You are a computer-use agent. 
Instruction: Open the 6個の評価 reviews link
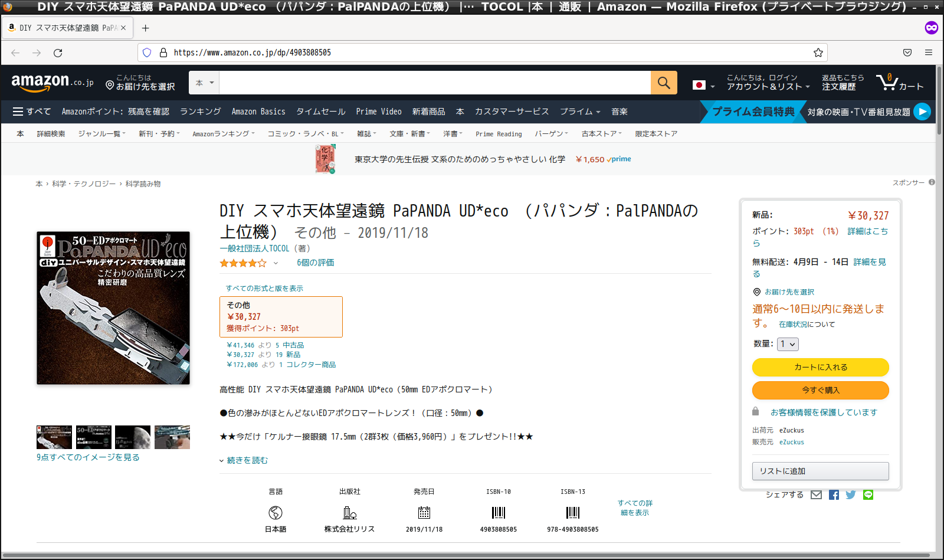[x=316, y=263]
